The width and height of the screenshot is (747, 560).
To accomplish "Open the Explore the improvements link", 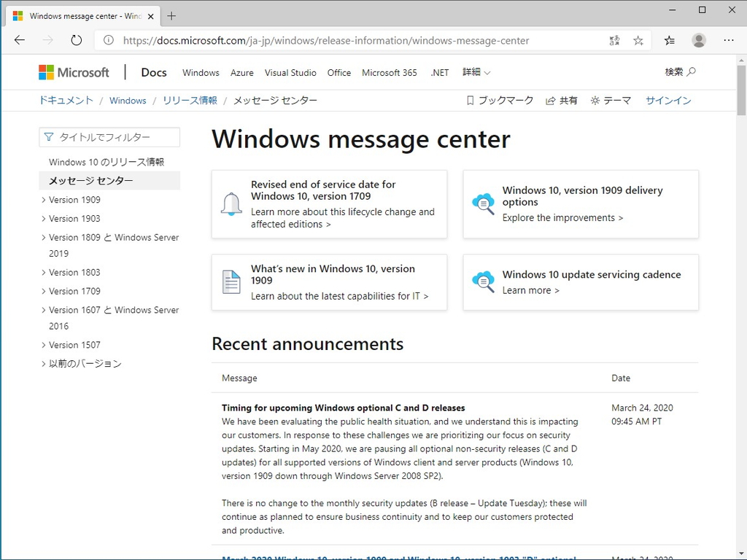I will click(562, 217).
